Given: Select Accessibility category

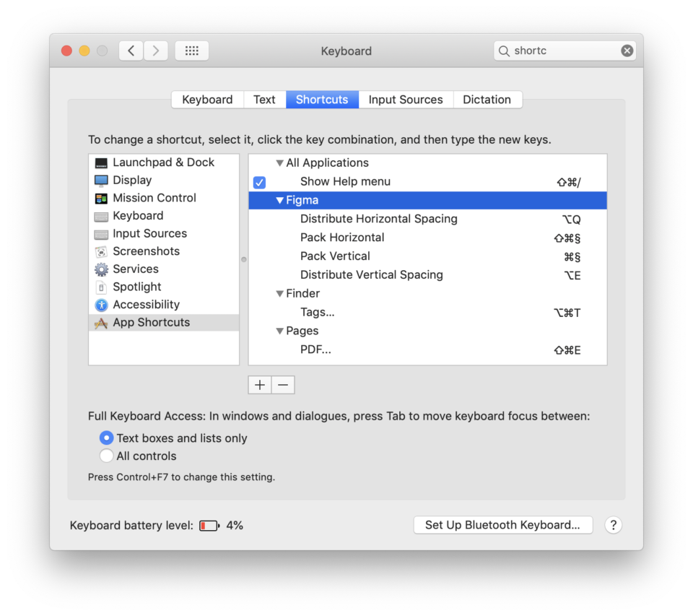Looking at the screenshot, I should click(164, 304).
